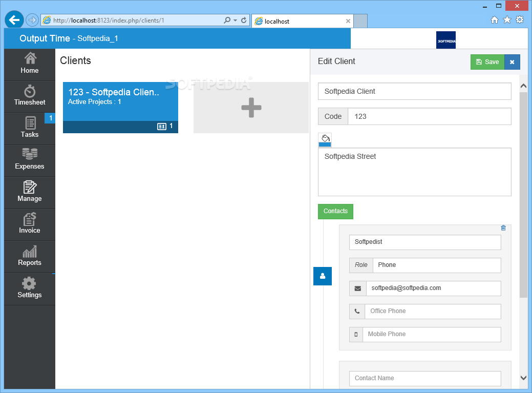Click Active Projects : 1 text
The height and width of the screenshot is (393, 532).
pos(94,102)
